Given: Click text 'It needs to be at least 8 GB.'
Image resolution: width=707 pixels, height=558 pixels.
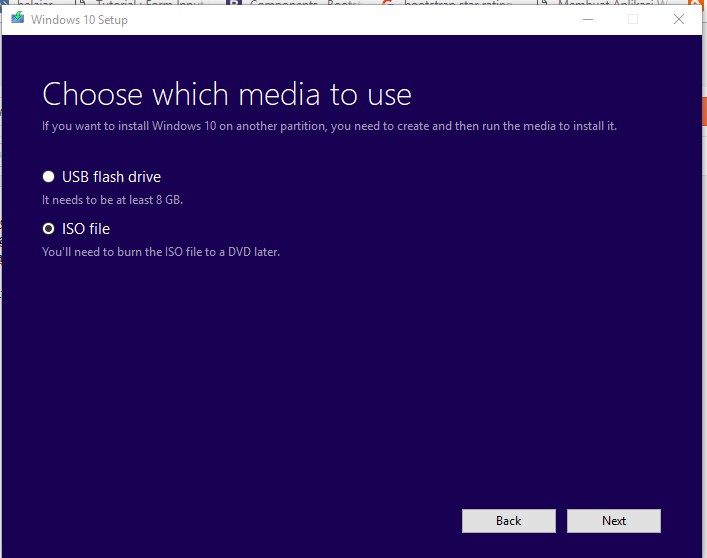Looking at the screenshot, I should tap(112, 200).
